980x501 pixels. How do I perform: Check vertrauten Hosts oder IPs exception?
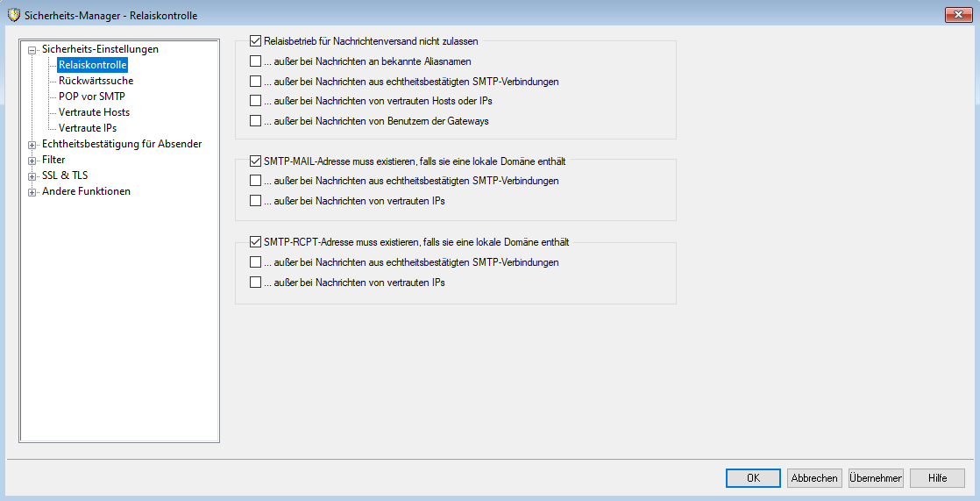click(x=256, y=101)
